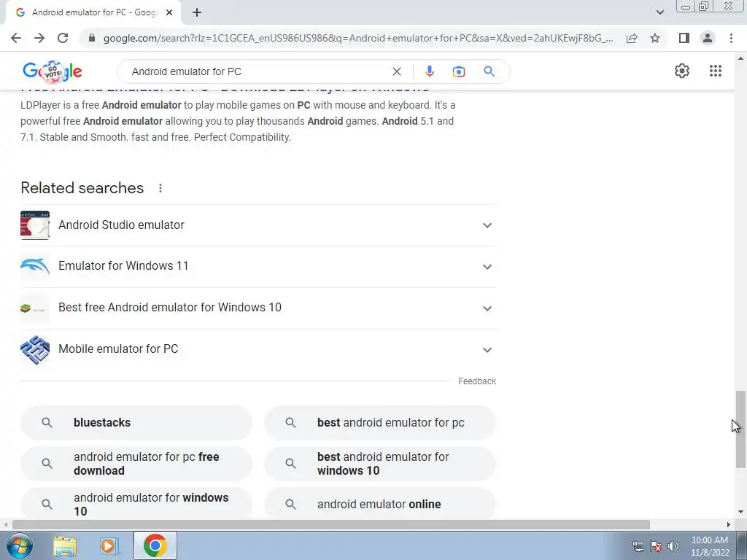The height and width of the screenshot is (560, 747).
Task: Select the Emulator for Windows 11 text
Action: [x=123, y=265]
